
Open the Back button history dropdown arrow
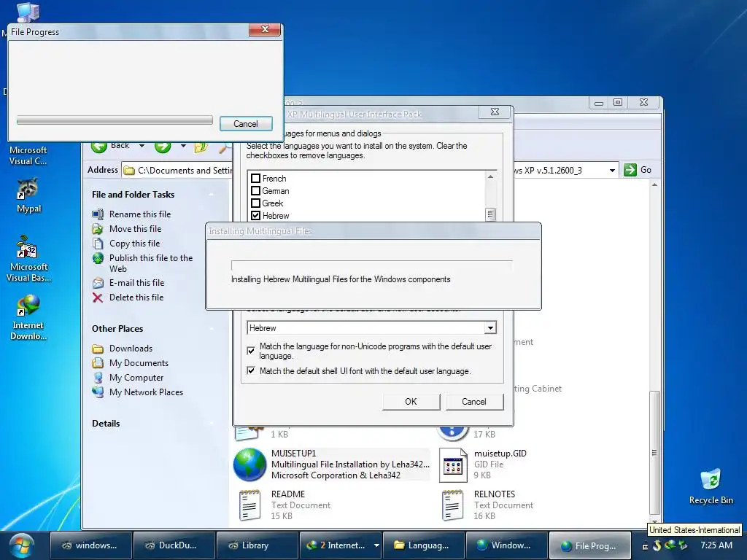point(142,146)
